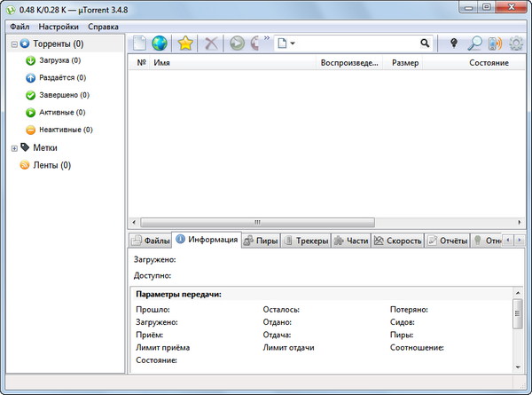Click the light bulb icon in the toolbar

click(454, 43)
